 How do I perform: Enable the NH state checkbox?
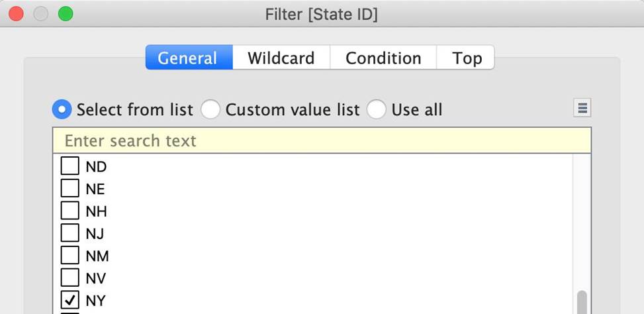pyautogui.click(x=69, y=211)
